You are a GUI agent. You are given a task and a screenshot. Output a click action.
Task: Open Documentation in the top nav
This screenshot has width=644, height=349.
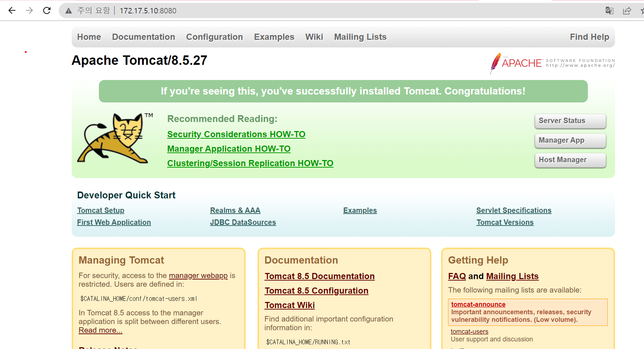[143, 37]
